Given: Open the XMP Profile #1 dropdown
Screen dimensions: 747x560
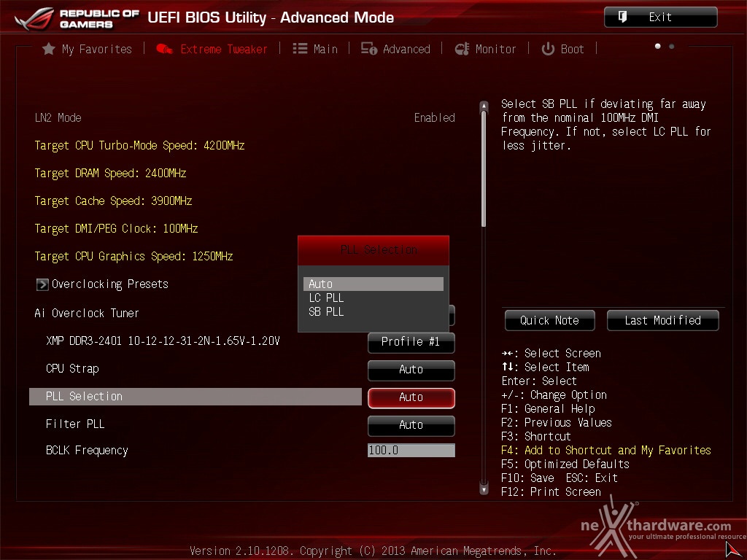Looking at the screenshot, I should coord(411,343).
